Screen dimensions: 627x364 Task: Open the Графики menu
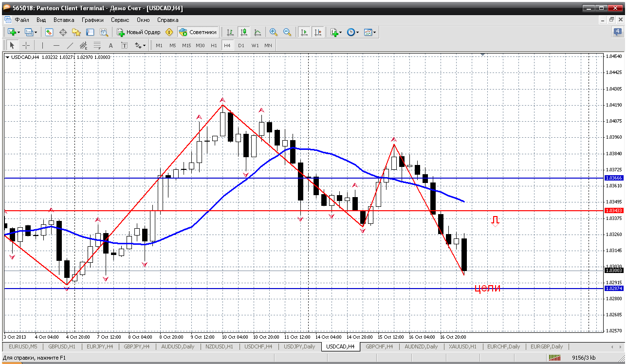[92, 20]
